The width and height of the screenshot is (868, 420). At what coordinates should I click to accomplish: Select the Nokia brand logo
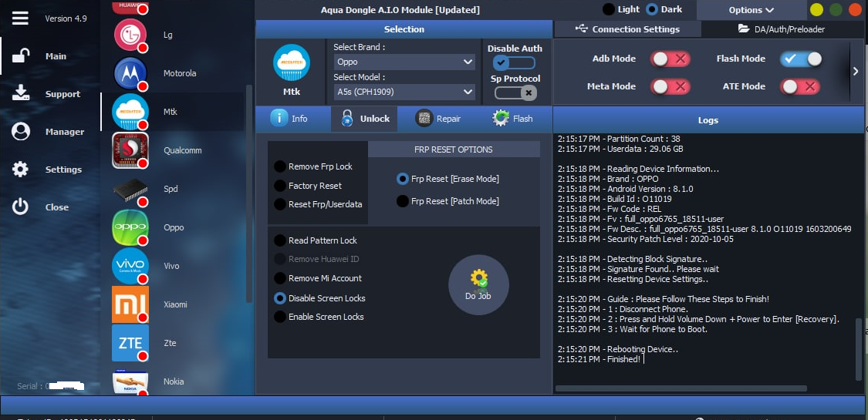(130, 381)
